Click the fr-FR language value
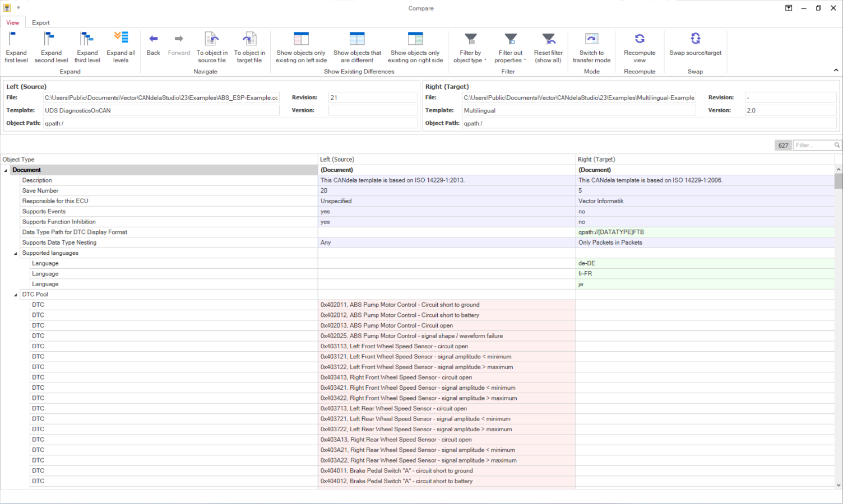The height and width of the screenshot is (504, 843). [585, 274]
